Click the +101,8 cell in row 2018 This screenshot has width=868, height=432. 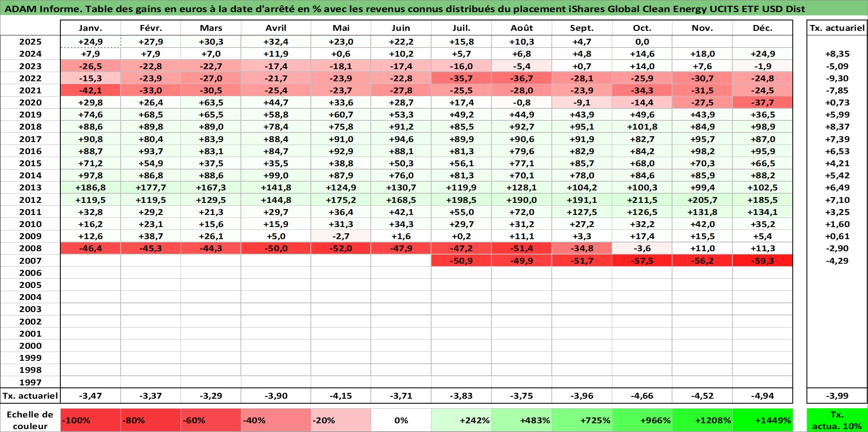coord(642,127)
